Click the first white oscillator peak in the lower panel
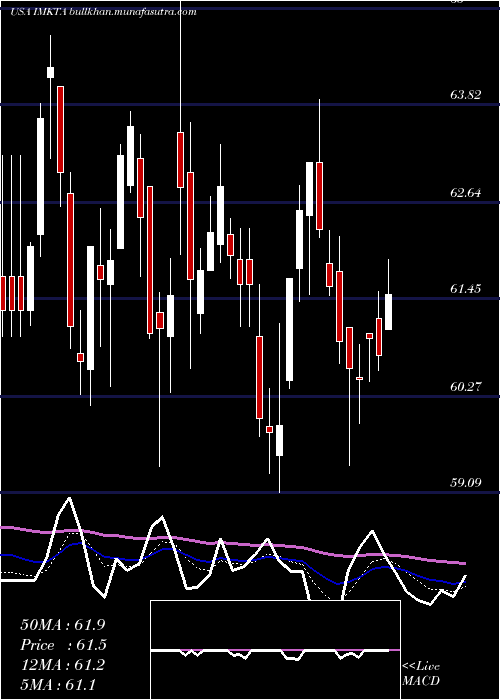The image size is (500, 700). 68,498
